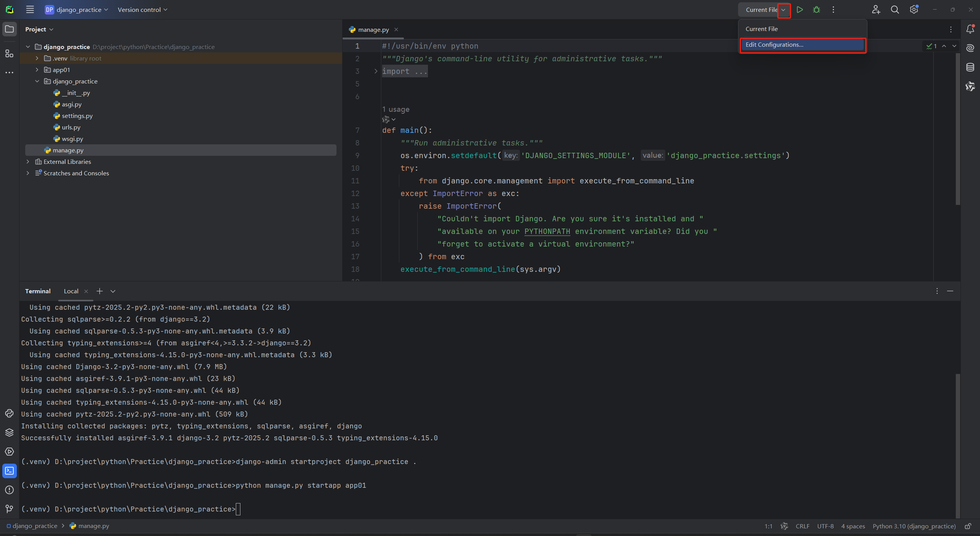Image resolution: width=980 pixels, height=536 pixels.
Task: Open Version control dropdown
Action: click(142, 10)
